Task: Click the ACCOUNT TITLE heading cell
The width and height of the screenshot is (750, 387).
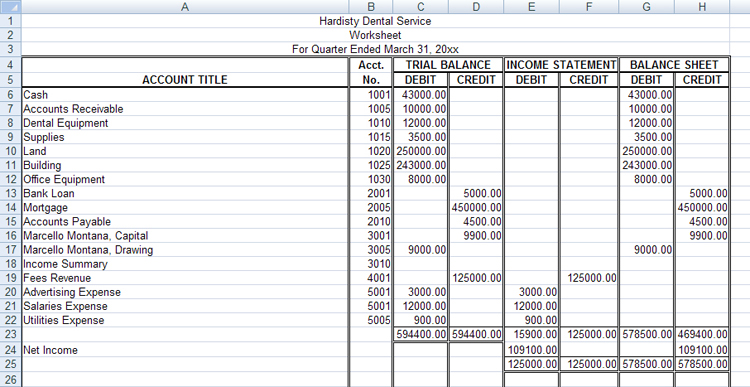Action: (185, 79)
